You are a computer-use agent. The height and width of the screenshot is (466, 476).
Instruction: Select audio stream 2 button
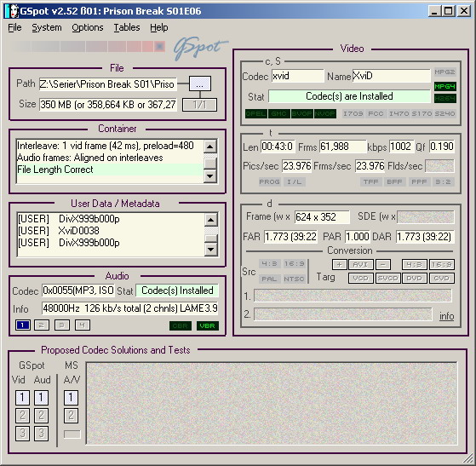tap(42, 325)
